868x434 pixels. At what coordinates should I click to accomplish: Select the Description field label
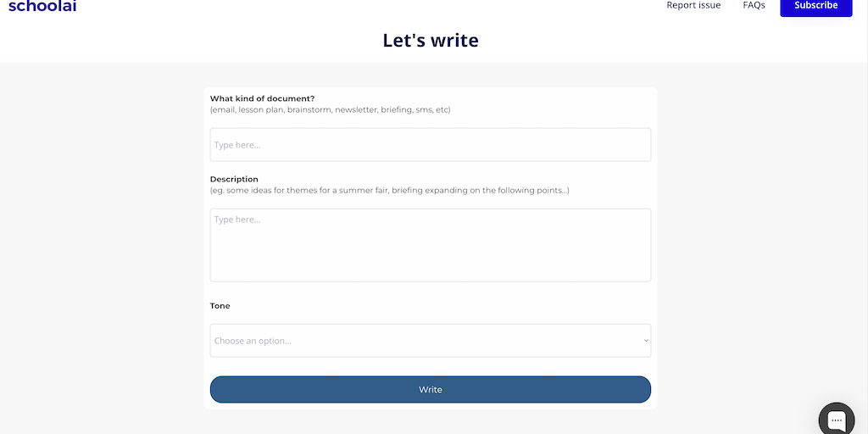pos(234,180)
